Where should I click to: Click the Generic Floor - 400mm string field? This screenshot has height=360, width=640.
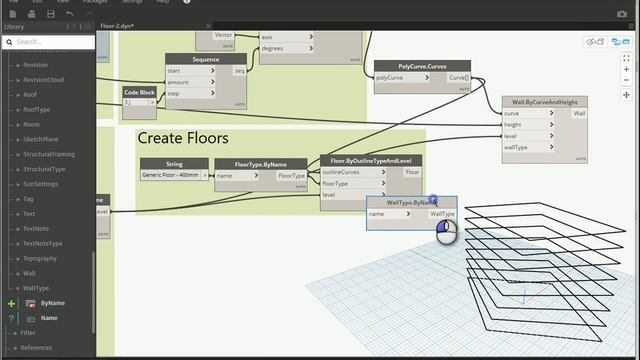point(170,175)
